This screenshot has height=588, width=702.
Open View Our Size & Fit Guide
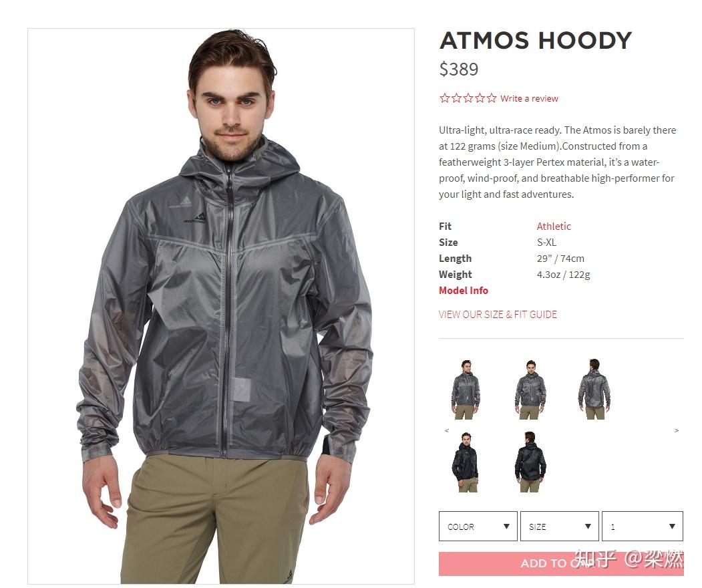point(498,314)
